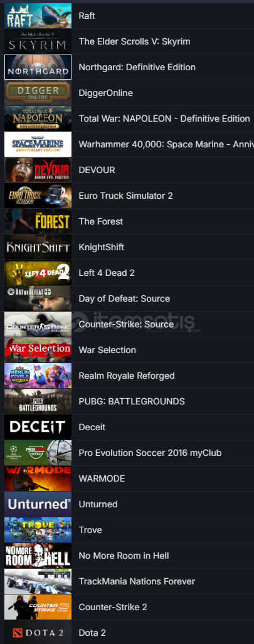Open the DEVOUR game image

38,170
